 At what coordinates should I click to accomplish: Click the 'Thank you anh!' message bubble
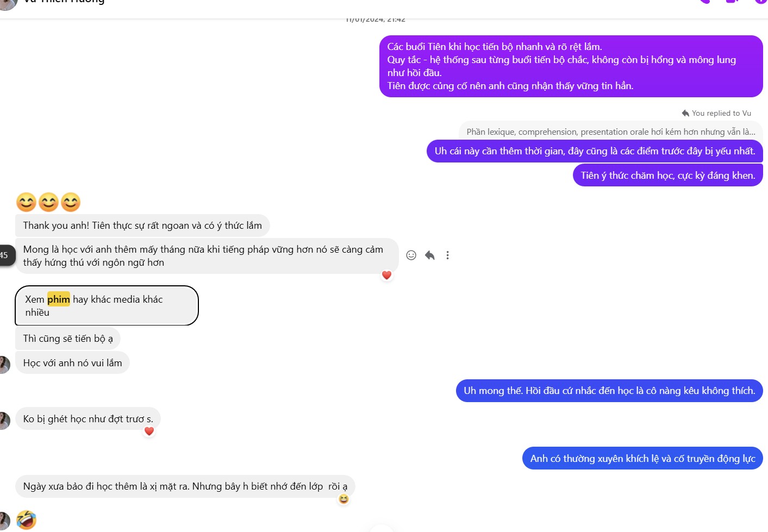[x=142, y=226]
